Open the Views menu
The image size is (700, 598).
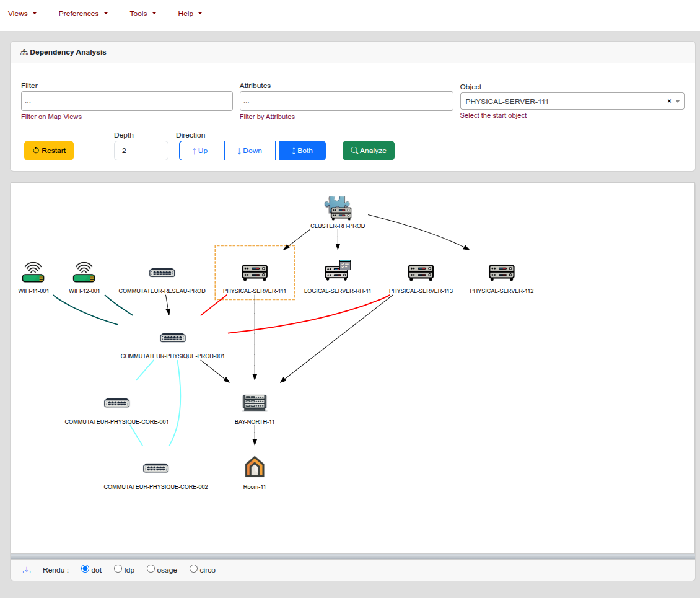[x=22, y=14]
